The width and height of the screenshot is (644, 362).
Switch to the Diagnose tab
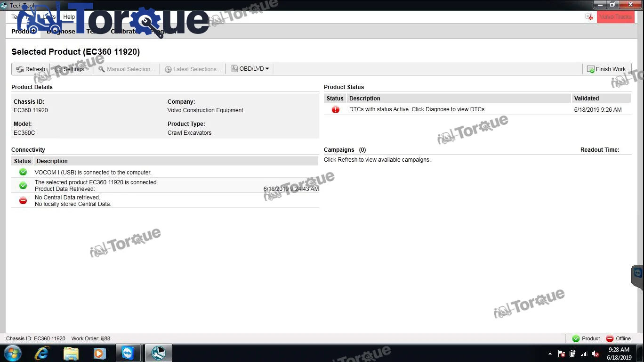pyautogui.click(x=61, y=32)
